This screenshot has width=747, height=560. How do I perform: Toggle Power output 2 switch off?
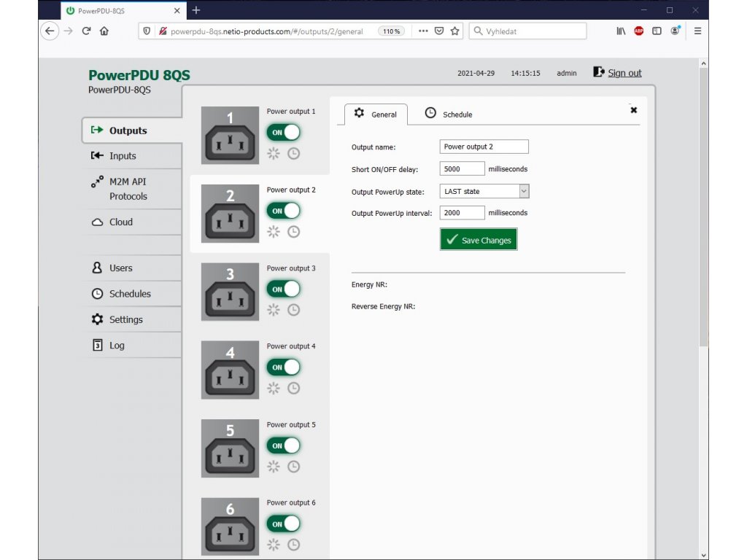coord(284,211)
